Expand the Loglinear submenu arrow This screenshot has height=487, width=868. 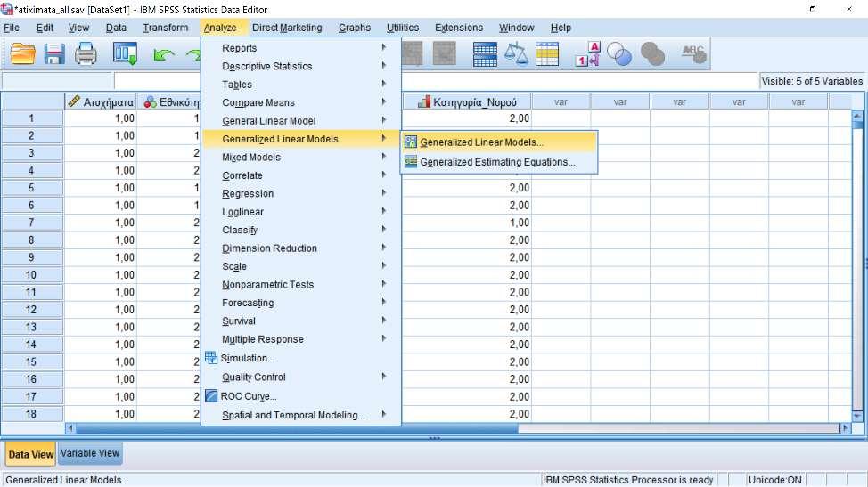click(x=383, y=212)
